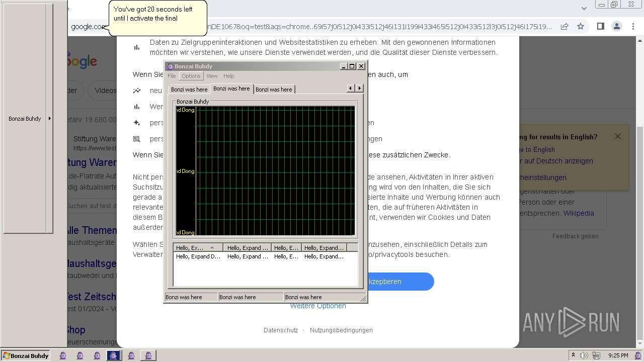Click the narrow Hello, E... column header

[x=287, y=248]
